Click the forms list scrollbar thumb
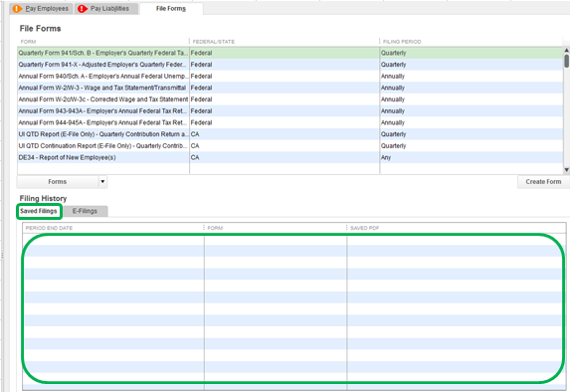The image size is (570, 392). point(566,61)
